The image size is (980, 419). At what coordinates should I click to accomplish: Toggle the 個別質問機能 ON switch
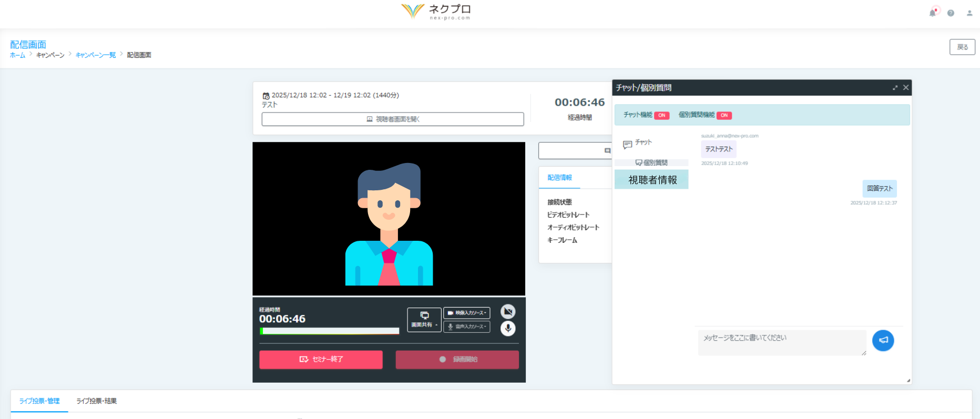pyautogui.click(x=724, y=115)
